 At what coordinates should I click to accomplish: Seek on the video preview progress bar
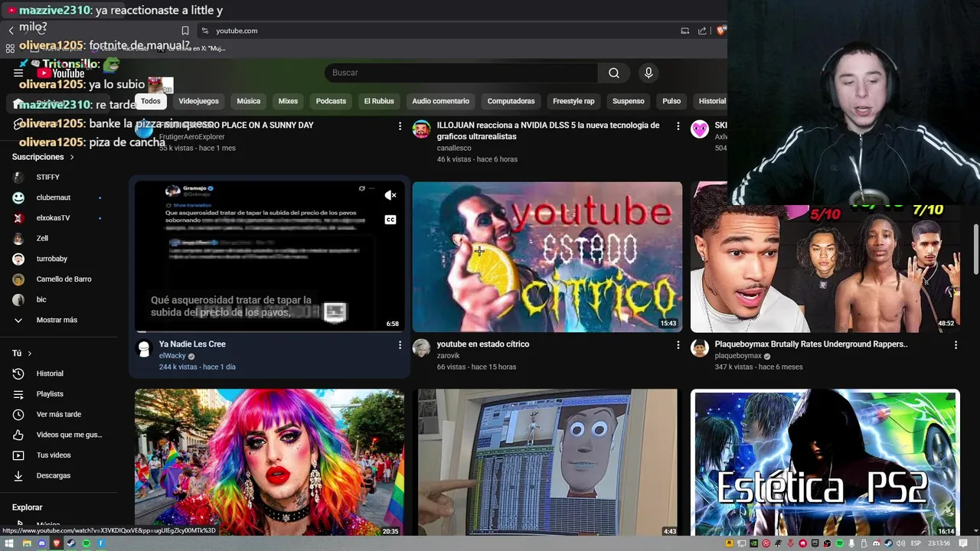point(269,331)
